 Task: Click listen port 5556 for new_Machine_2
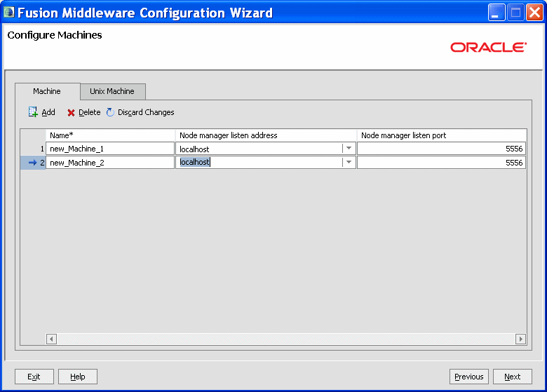click(x=441, y=163)
